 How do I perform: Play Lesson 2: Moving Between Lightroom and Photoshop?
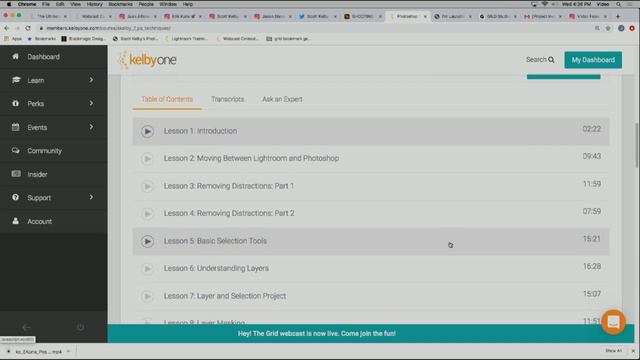(147, 158)
